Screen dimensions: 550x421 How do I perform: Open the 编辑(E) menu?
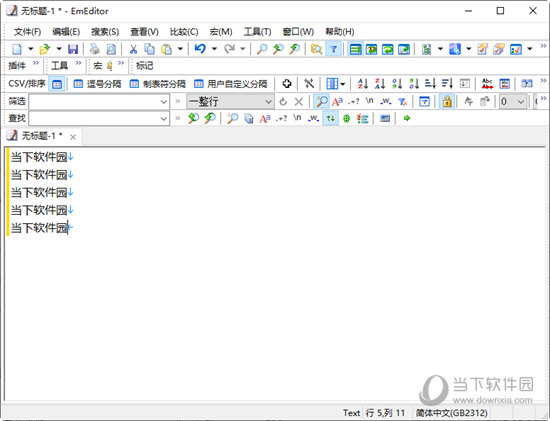66,32
